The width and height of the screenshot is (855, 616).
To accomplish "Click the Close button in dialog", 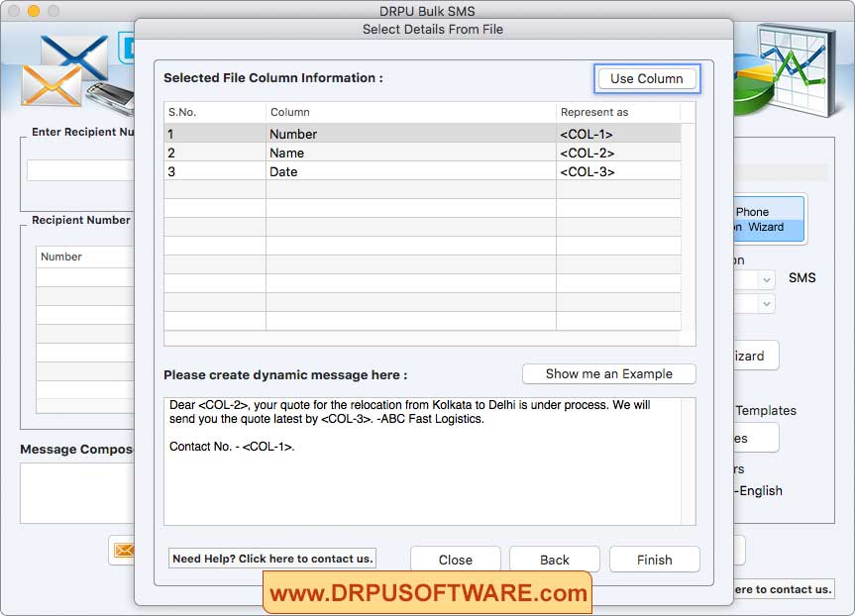I will (x=456, y=560).
